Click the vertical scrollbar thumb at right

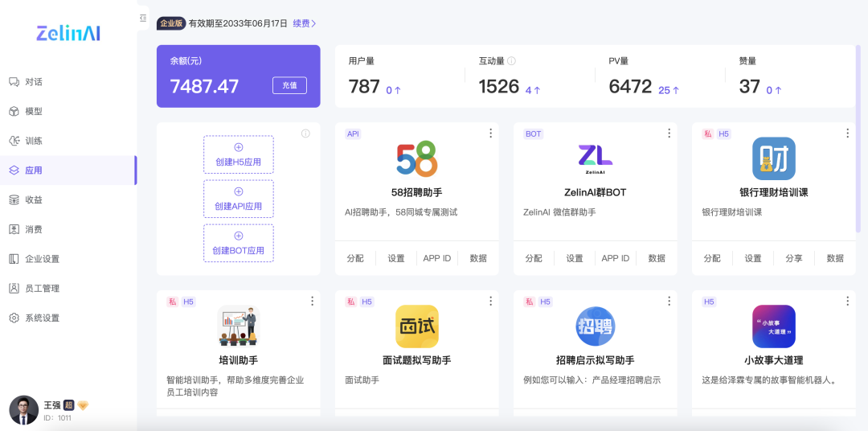click(x=858, y=138)
